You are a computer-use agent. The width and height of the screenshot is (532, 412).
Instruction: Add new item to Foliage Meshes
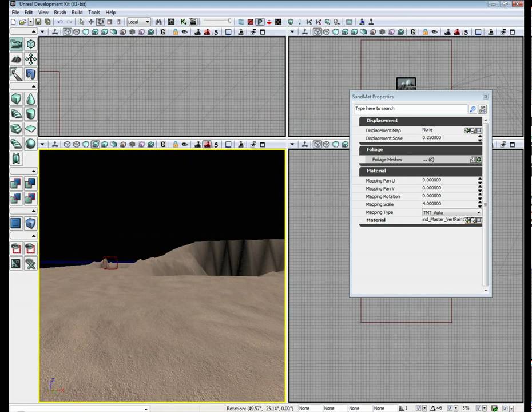[x=479, y=160]
